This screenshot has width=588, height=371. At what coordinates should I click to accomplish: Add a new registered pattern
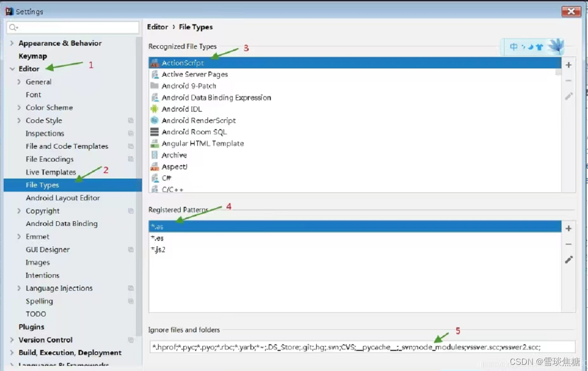coord(568,228)
